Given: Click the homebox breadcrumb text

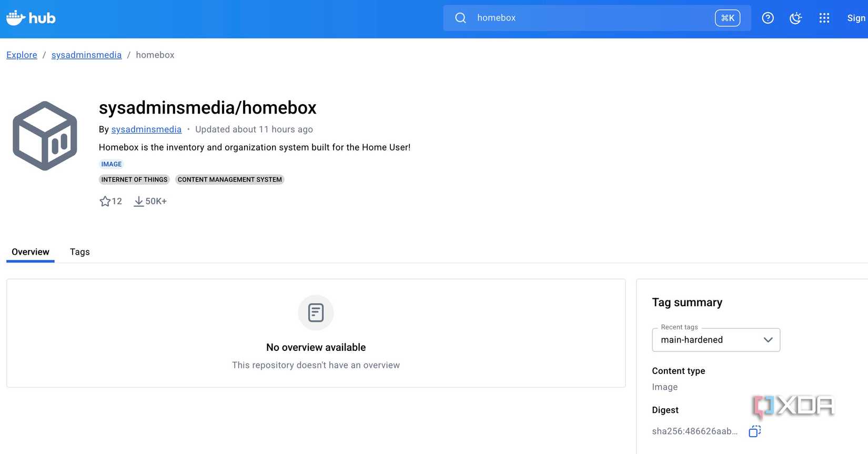Looking at the screenshot, I should tap(155, 55).
